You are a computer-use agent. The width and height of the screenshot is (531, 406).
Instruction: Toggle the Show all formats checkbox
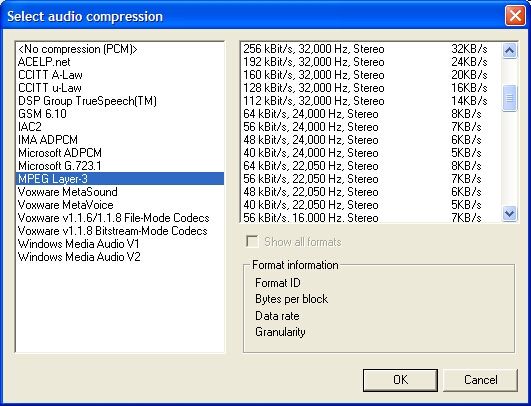pyautogui.click(x=252, y=242)
